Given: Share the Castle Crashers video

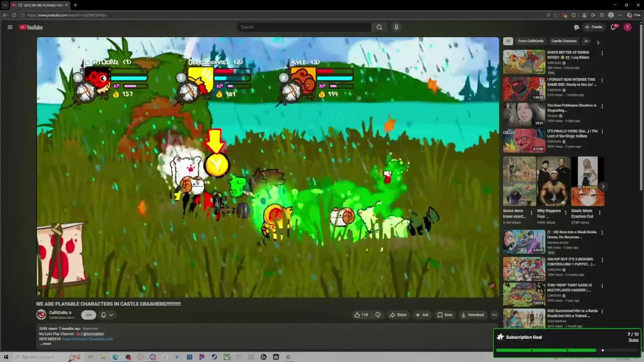Looking at the screenshot, I should tap(398, 315).
